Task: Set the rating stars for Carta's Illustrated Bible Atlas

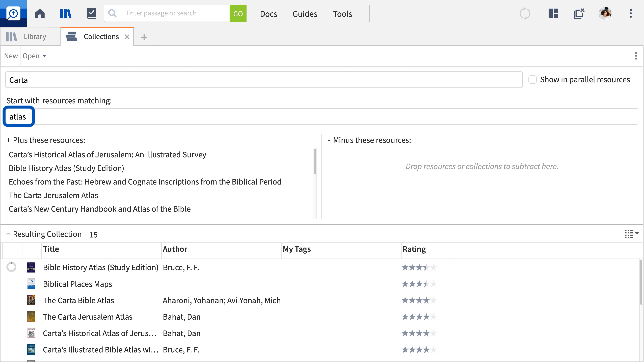Action: (x=419, y=350)
